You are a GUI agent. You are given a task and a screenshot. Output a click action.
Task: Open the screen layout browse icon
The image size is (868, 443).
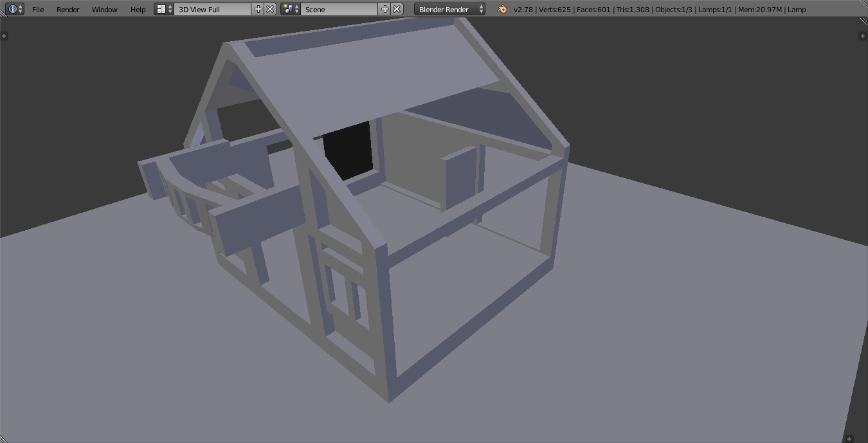pyautogui.click(x=164, y=9)
